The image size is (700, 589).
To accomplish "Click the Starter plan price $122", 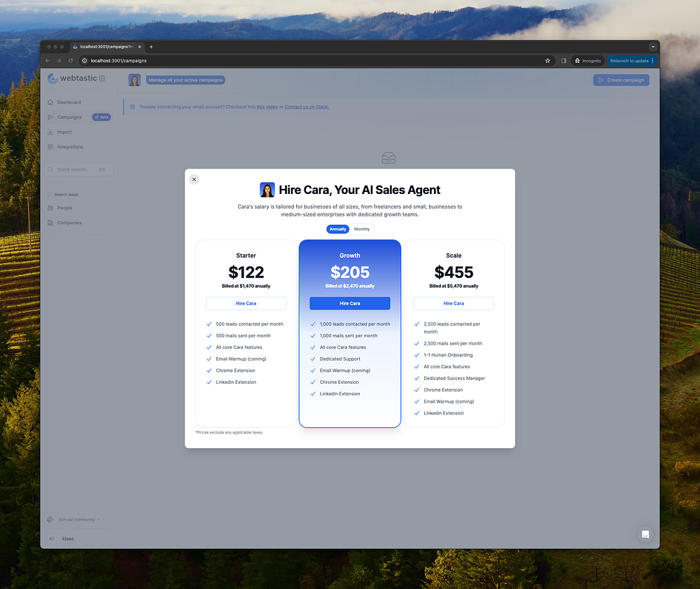I will (246, 272).
